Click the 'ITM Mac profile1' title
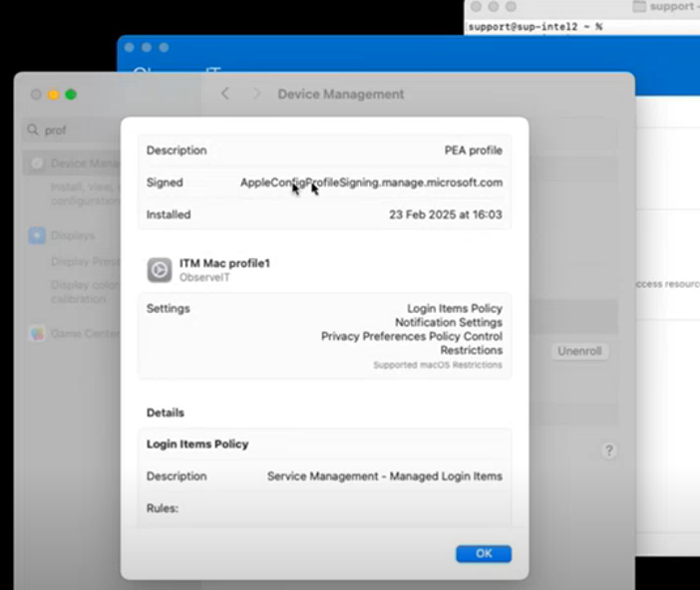The image size is (700, 590). coord(224,263)
